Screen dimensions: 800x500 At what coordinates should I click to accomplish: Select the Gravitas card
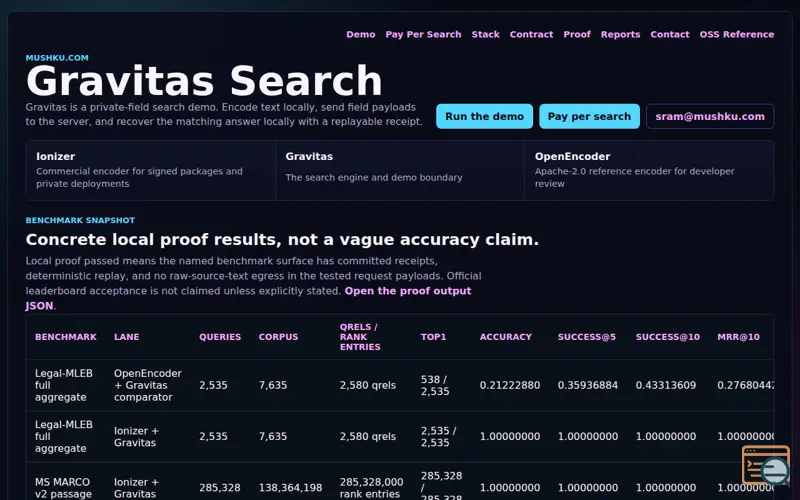pyautogui.click(x=399, y=170)
